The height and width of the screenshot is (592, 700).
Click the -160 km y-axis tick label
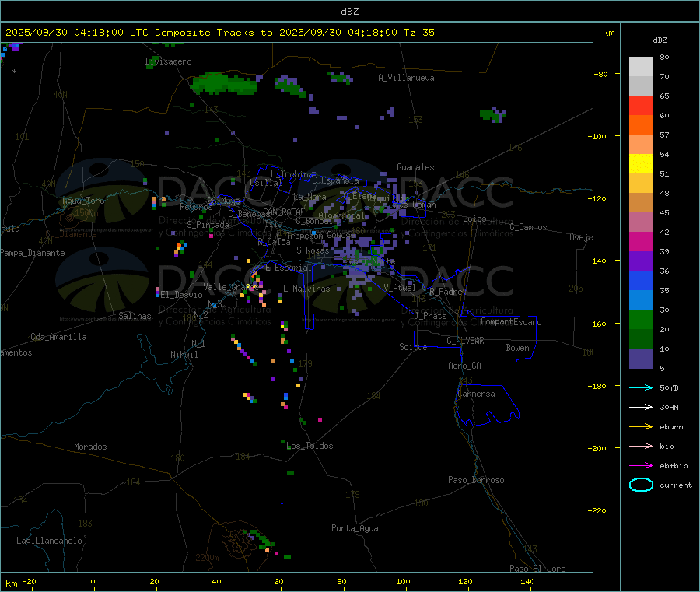click(x=599, y=324)
